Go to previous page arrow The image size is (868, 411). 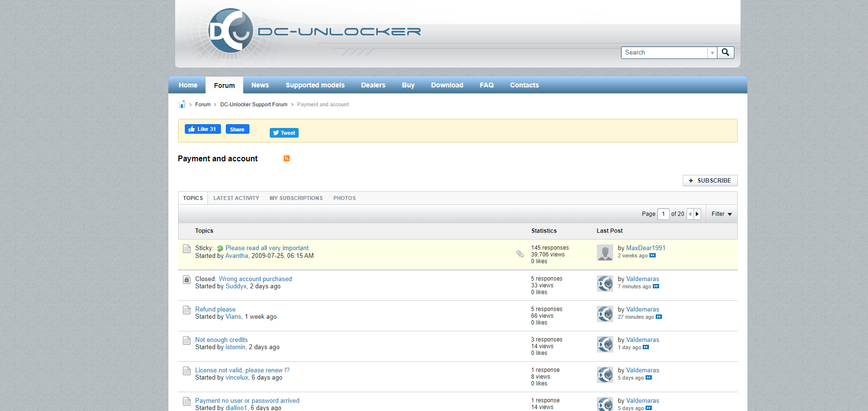690,214
